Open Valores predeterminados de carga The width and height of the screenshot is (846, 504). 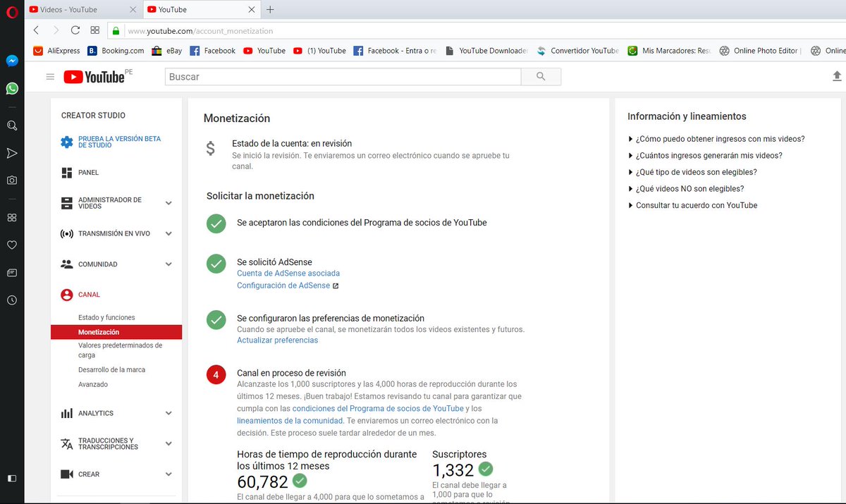120,350
